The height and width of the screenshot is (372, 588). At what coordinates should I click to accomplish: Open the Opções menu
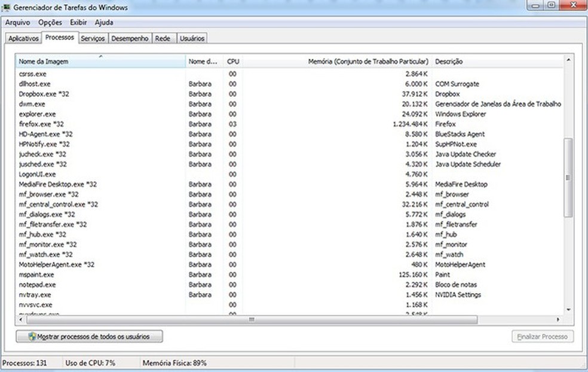(x=50, y=23)
